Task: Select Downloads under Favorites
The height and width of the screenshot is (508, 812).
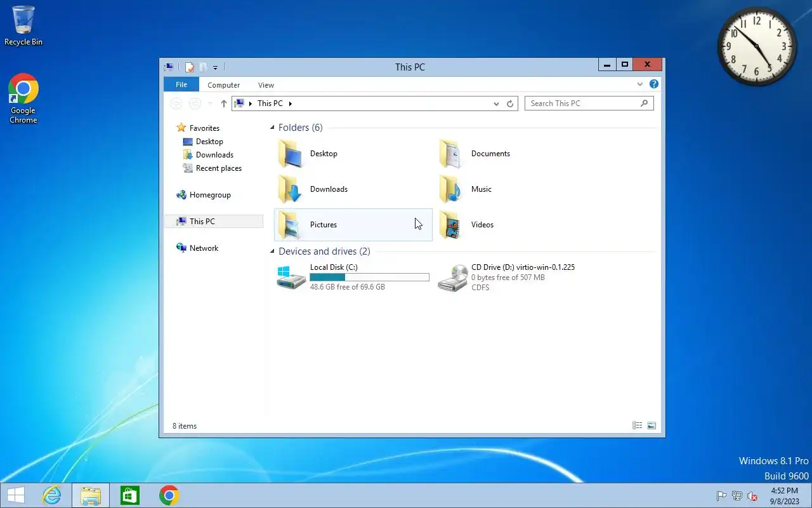Action: coord(214,155)
